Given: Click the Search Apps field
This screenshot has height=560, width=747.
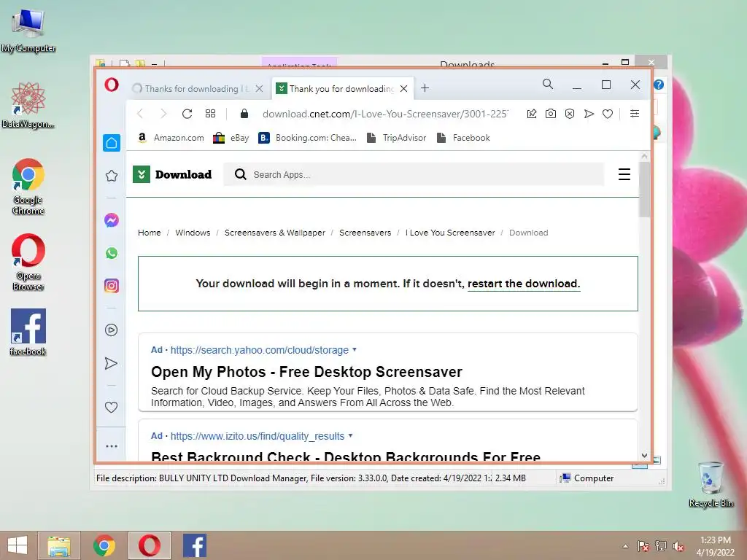Looking at the screenshot, I should [414, 174].
